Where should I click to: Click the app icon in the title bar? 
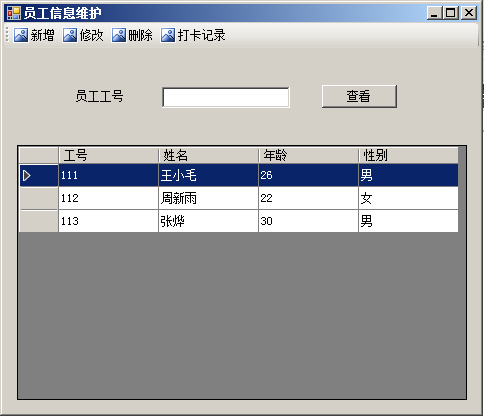point(14,13)
